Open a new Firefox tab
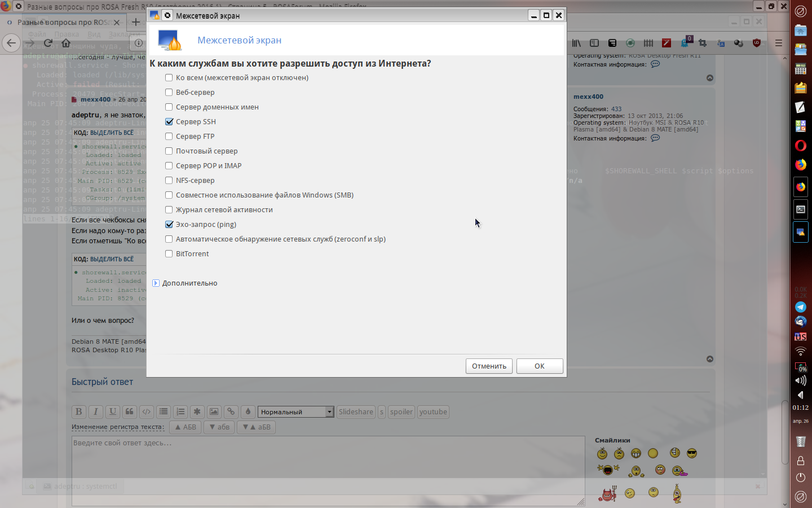 (x=136, y=22)
